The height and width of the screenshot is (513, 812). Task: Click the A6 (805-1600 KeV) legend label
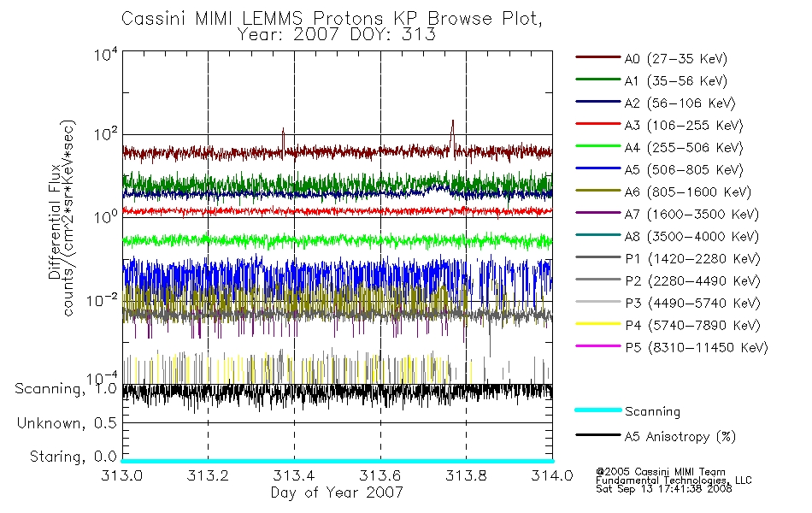(688, 192)
